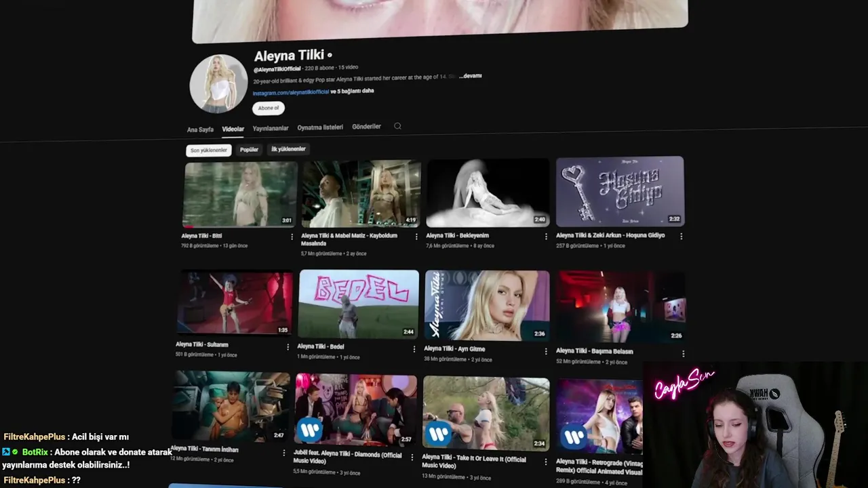Play the Tanrının İntiharı thumbnail
Image resolution: width=868 pixels, height=488 pixels.
click(230, 406)
